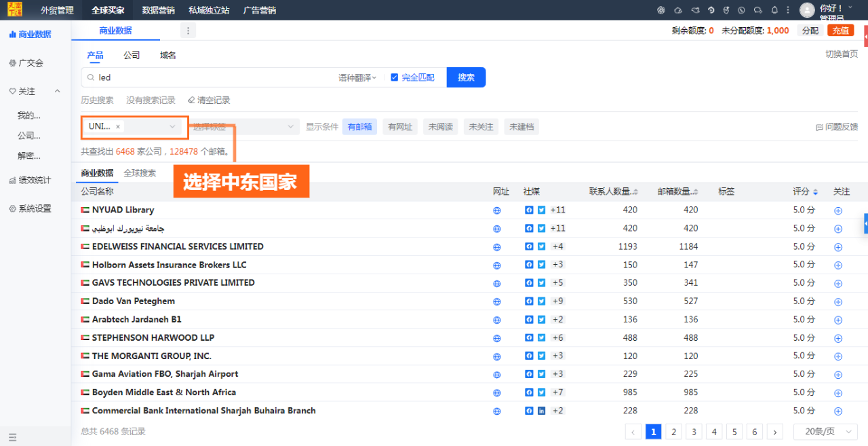Open the 数据营销 top menu
The width and height of the screenshot is (868, 446).
[158, 10]
